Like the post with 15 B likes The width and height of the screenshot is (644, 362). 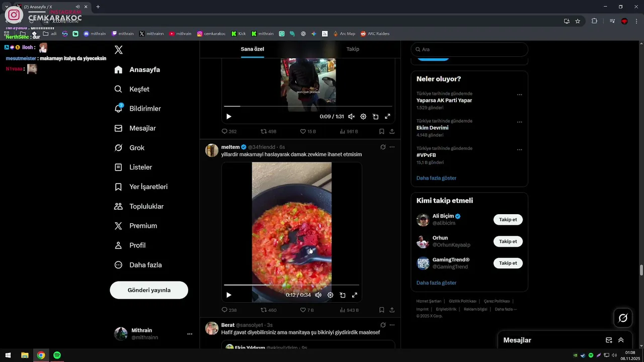point(308,131)
